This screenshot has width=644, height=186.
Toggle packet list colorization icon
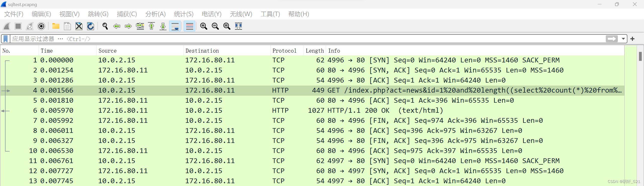189,26
